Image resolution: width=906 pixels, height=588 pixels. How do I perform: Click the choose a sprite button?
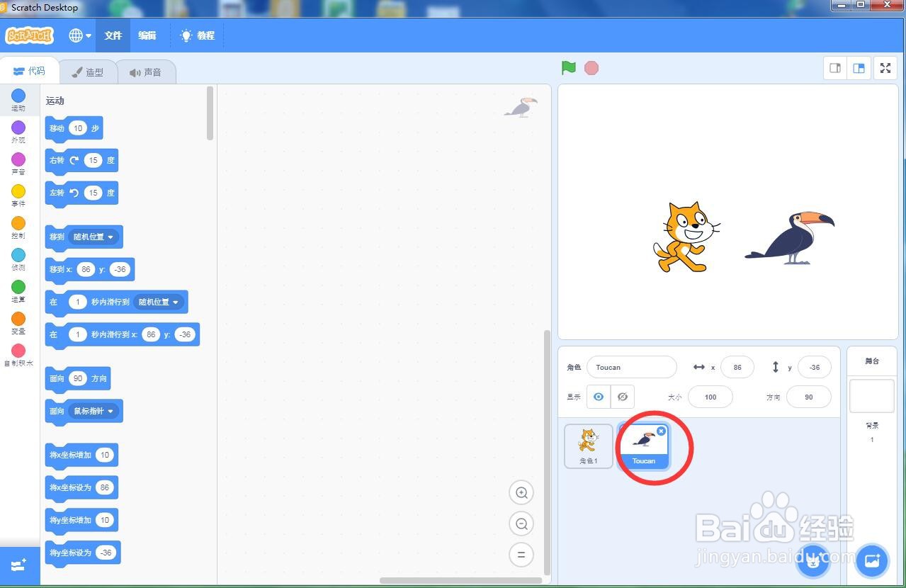(x=813, y=561)
